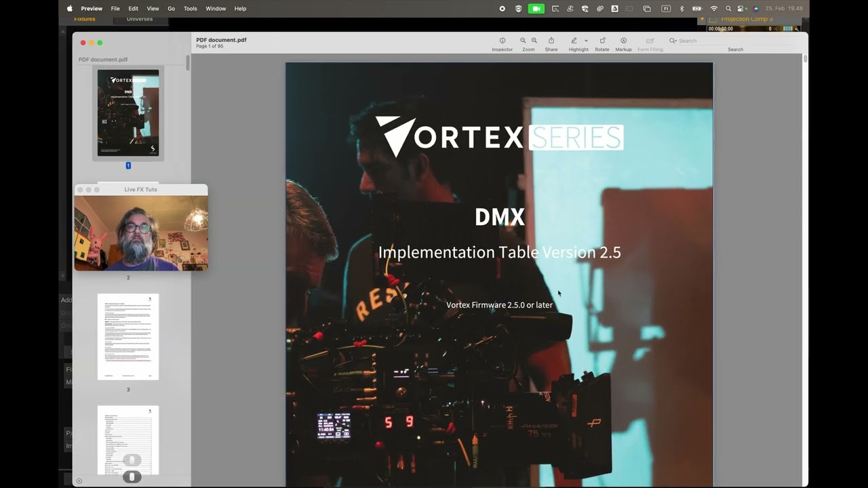Open the Share menu icon
The width and height of the screenshot is (868, 488).
(x=551, y=41)
